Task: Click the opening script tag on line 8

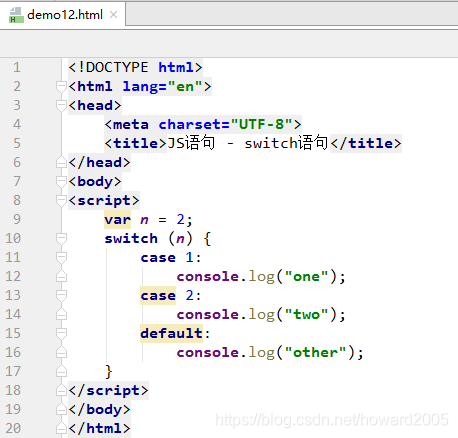Action: pos(104,201)
